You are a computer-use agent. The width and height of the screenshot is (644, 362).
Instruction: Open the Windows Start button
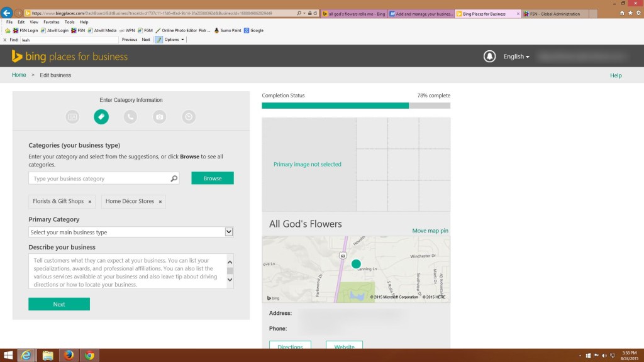point(8,355)
